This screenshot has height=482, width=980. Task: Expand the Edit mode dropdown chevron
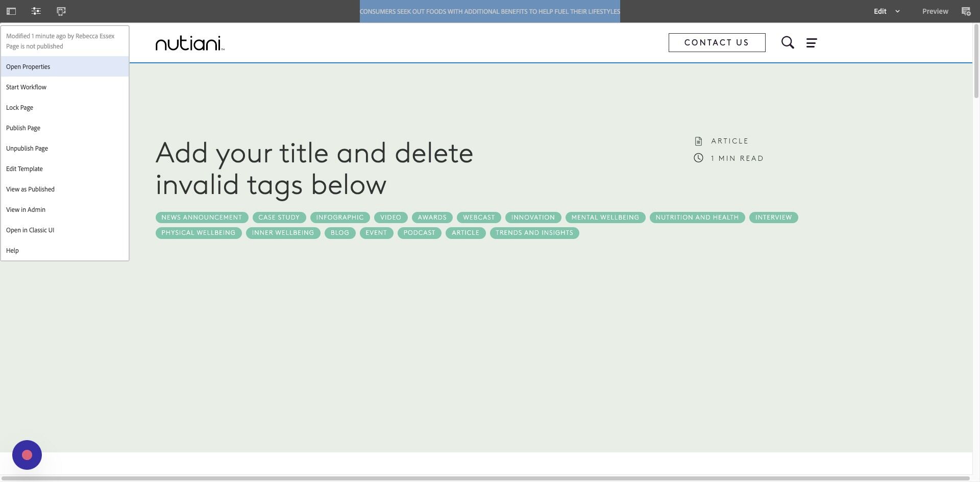tap(897, 11)
